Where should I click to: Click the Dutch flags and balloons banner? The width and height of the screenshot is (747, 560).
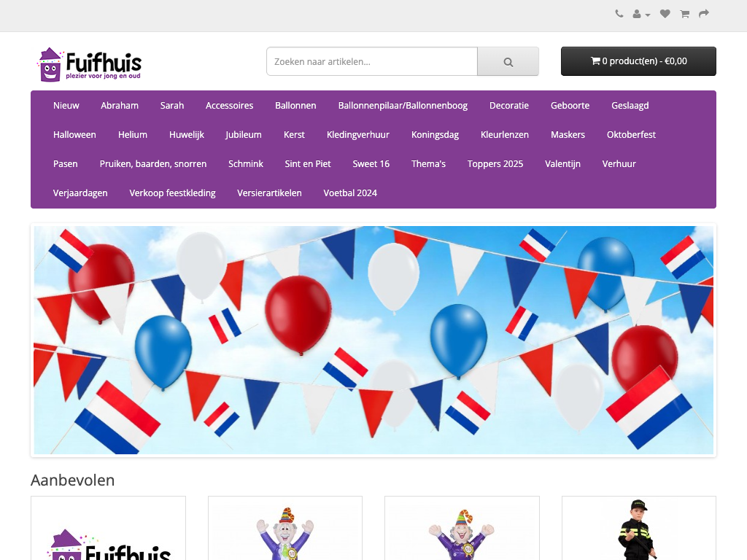coord(373,340)
